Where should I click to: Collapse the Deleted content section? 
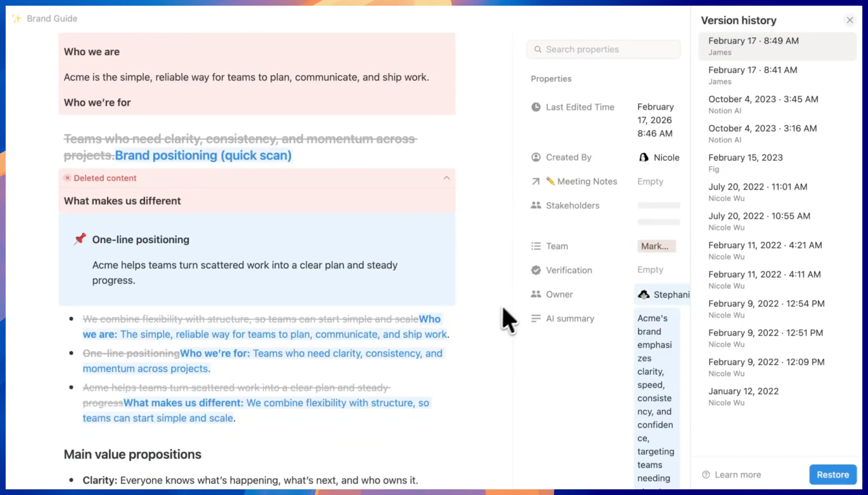447,178
